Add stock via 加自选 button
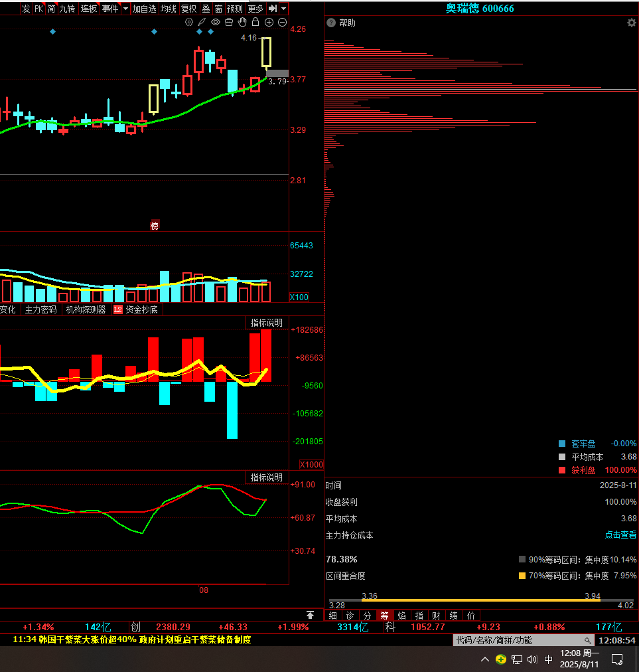Viewport: 639px width, 672px height. (145, 9)
